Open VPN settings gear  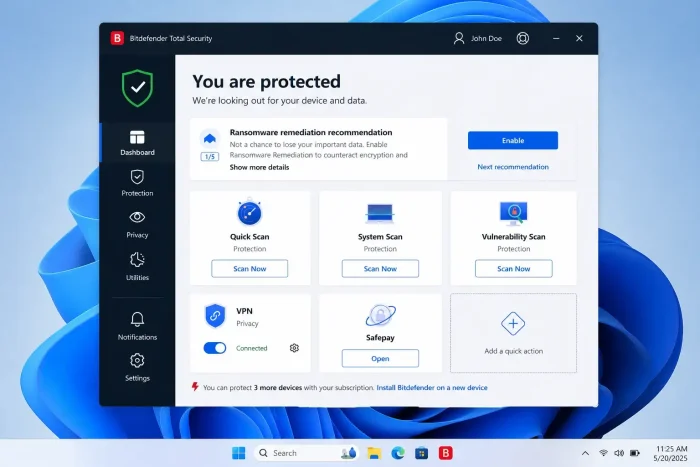click(294, 348)
